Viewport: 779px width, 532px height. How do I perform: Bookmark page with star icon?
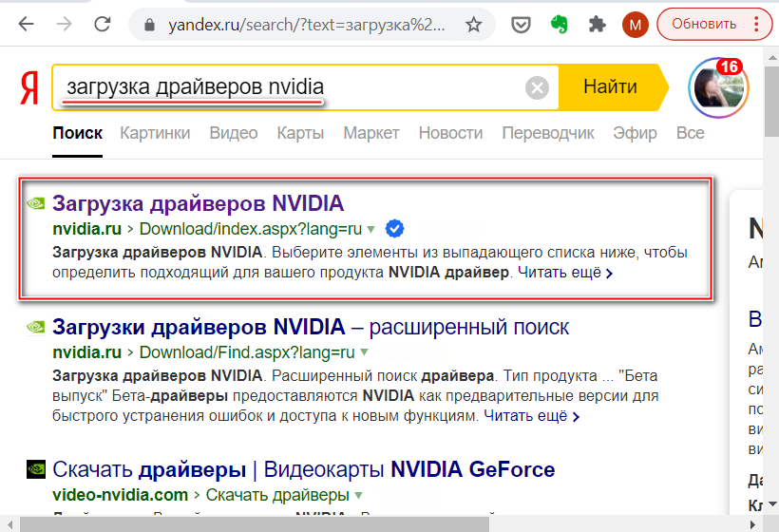pyautogui.click(x=473, y=24)
